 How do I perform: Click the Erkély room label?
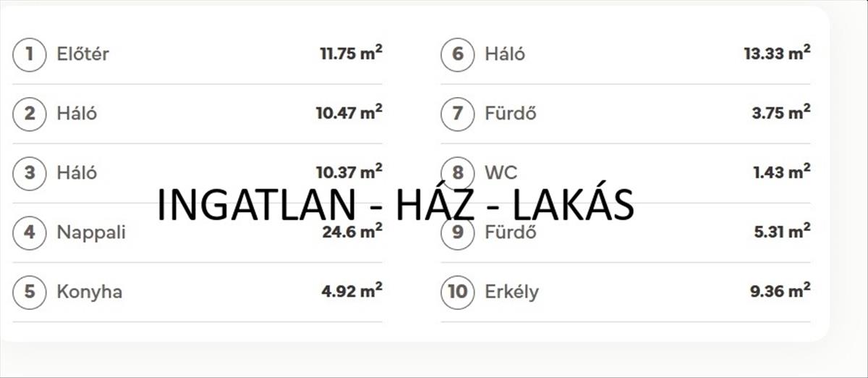[511, 292]
